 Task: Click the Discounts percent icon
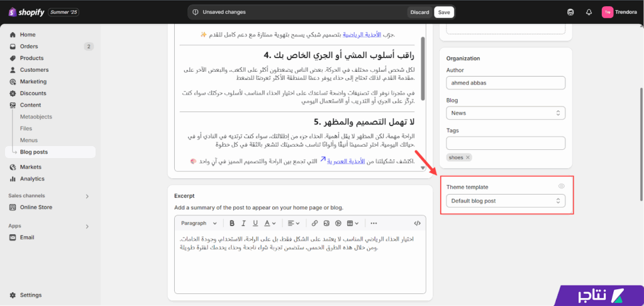coord(13,93)
